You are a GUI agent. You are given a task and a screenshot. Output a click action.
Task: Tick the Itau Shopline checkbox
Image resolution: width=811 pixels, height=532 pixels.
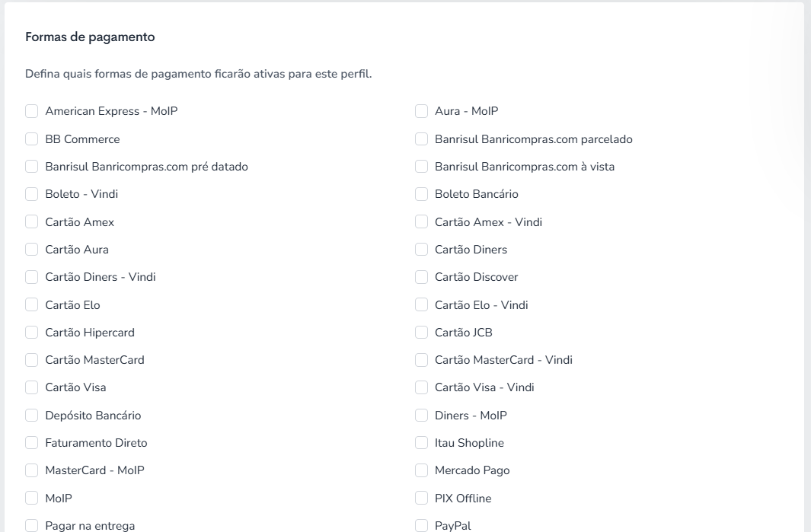point(422,442)
